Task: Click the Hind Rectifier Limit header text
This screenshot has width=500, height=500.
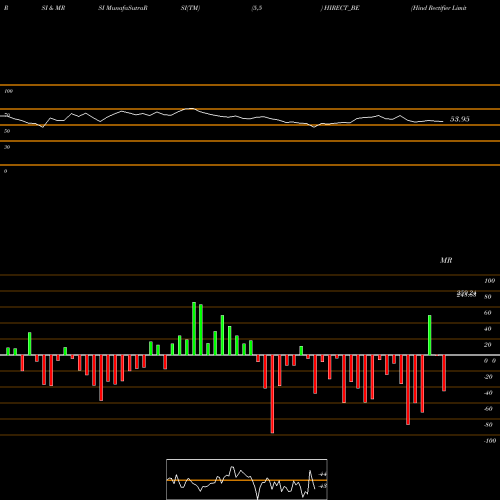Action: pos(438,8)
